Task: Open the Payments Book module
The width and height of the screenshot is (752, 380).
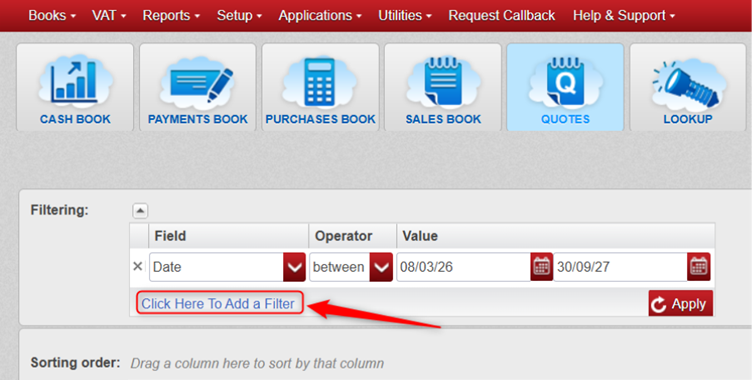Action: 198,87
